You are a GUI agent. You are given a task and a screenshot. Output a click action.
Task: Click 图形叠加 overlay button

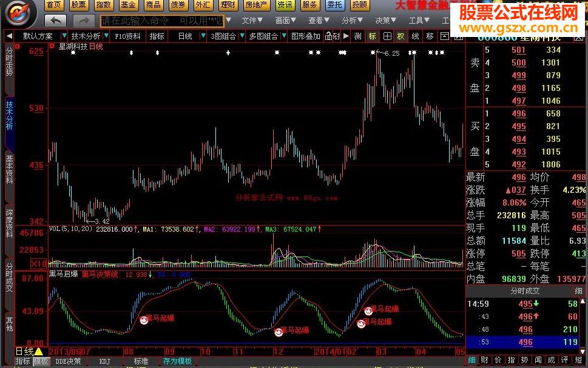coord(306,36)
